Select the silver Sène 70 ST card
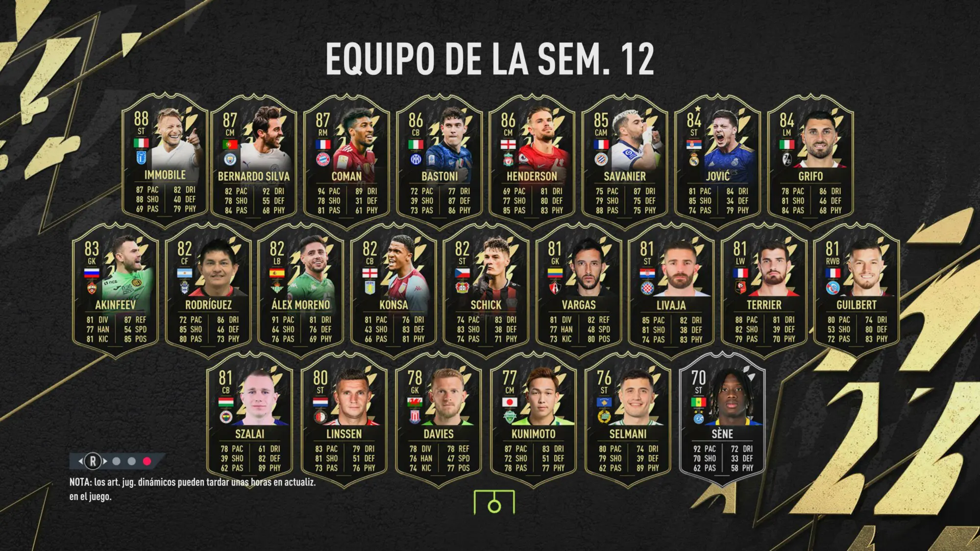Viewport: 980px width, 551px height. coord(722,420)
